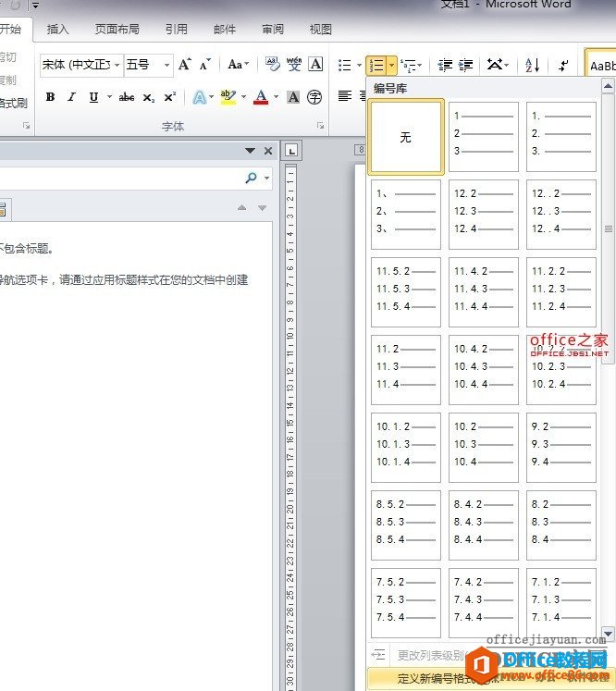Switch to the 插入 tab
Screen dimensions: 616x691
pyautogui.click(x=57, y=29)
